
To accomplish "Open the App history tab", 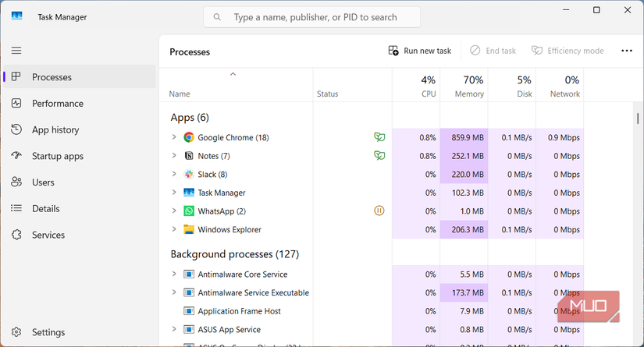I will pos(80,129).
